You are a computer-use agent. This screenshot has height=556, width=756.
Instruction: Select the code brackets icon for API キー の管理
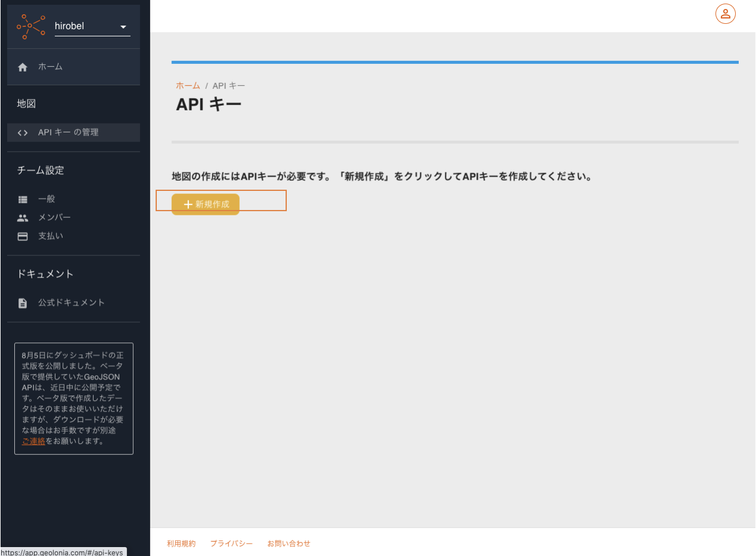[23, 132]
